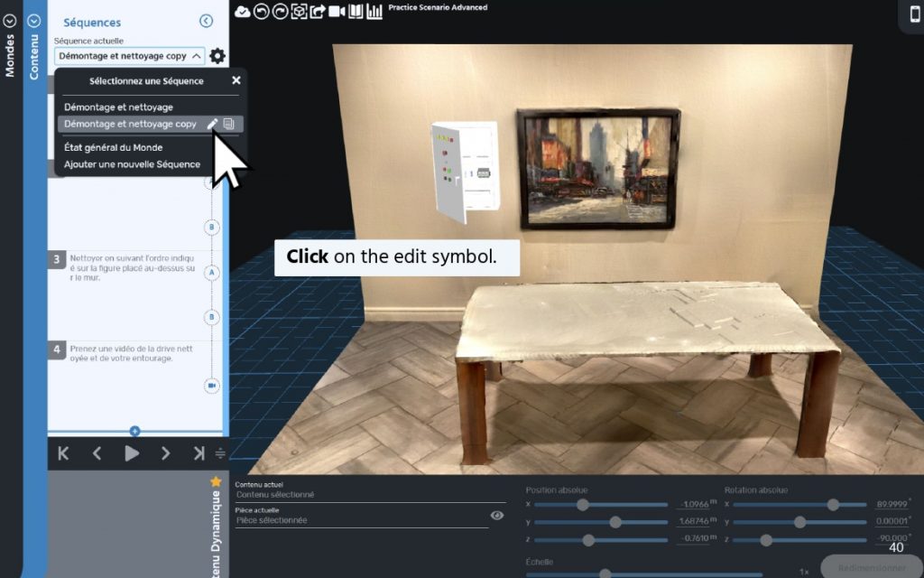Open the sequence settings gear
Image resolution: width=924 pixels, height=578 pixels.
click(217, 56)
